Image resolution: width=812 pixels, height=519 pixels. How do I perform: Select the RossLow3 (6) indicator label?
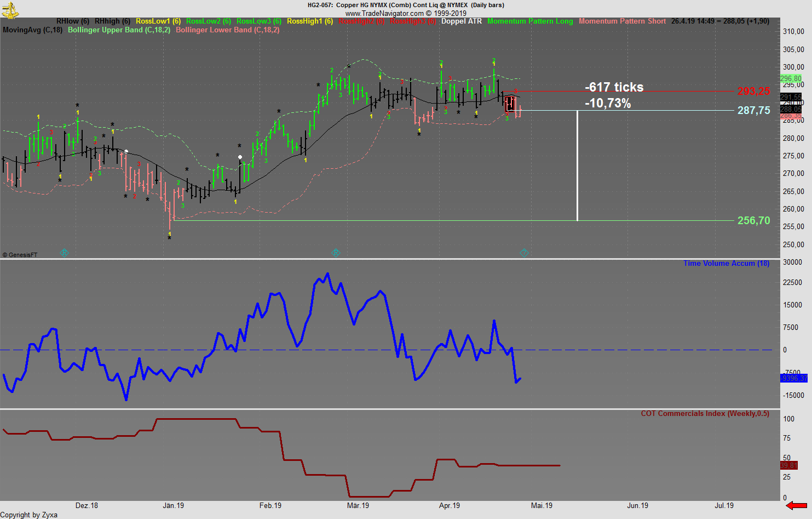(259, 21)
